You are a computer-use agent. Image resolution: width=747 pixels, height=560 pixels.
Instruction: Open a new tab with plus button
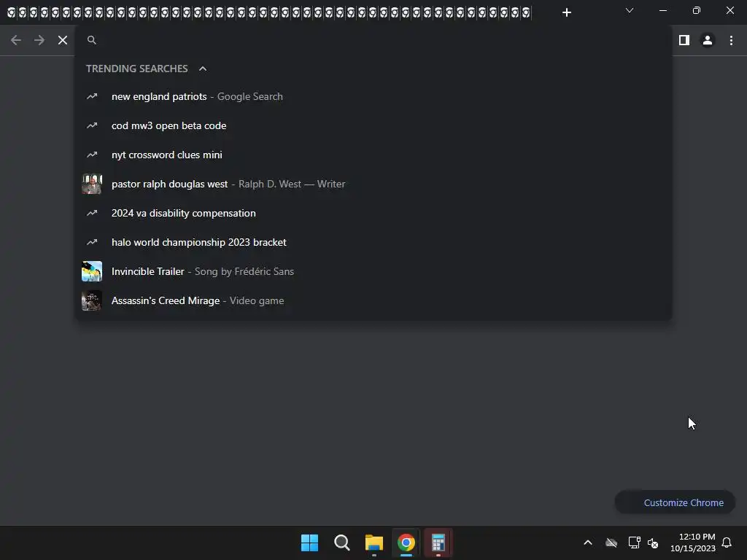[566, 12]
